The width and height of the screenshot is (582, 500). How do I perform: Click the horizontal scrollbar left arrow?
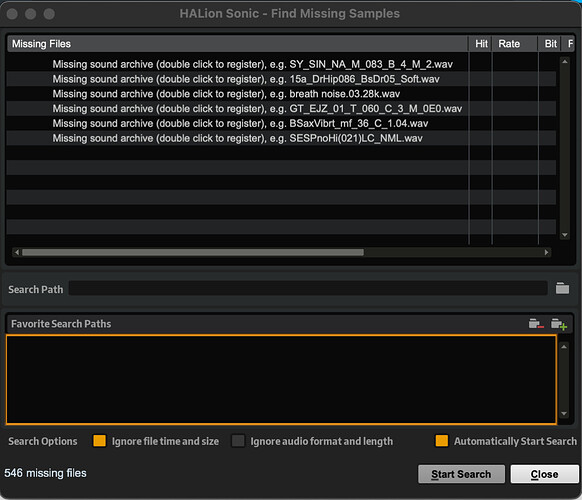pyautogui.click(x=17, y=252)
